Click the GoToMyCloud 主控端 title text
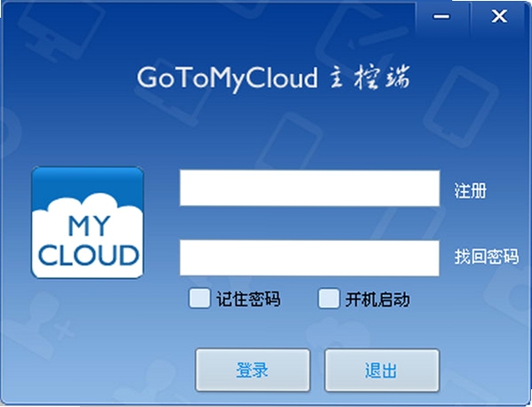Screen dimensions: 532x407 [x=273, y=78]
